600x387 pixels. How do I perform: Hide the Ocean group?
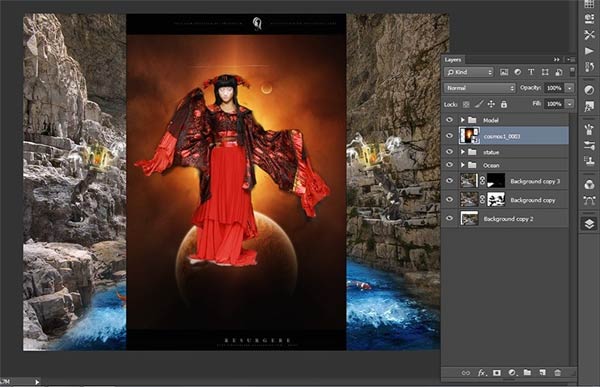[x=449, y=165]
